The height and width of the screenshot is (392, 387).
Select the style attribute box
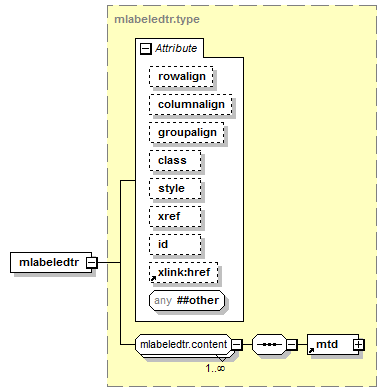[x=175, y=189]
